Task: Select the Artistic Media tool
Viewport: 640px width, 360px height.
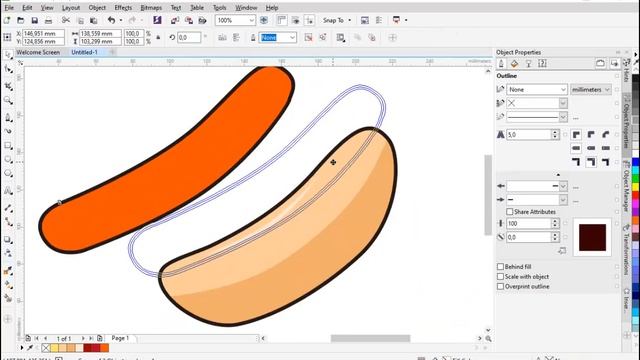Action: tap(8, 131)
